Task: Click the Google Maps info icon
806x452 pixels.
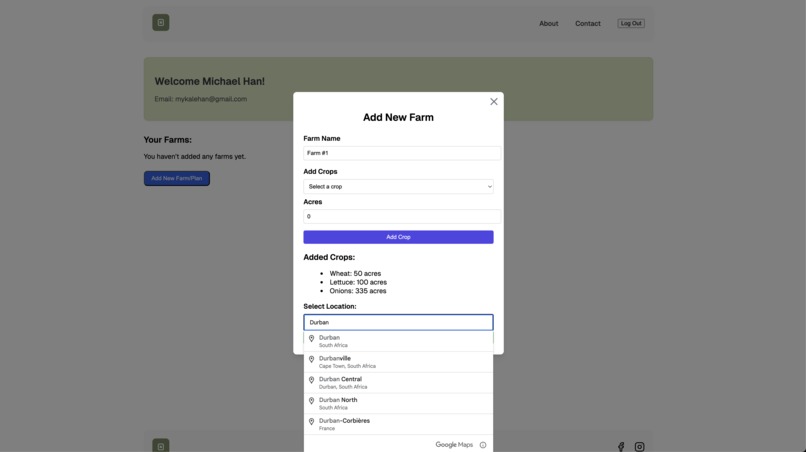Action: [483, 445]
